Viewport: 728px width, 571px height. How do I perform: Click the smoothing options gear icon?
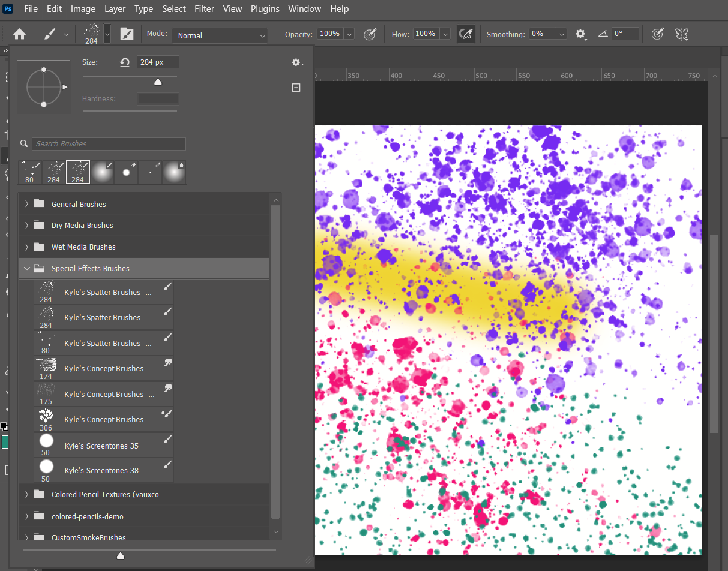[580, 34]
